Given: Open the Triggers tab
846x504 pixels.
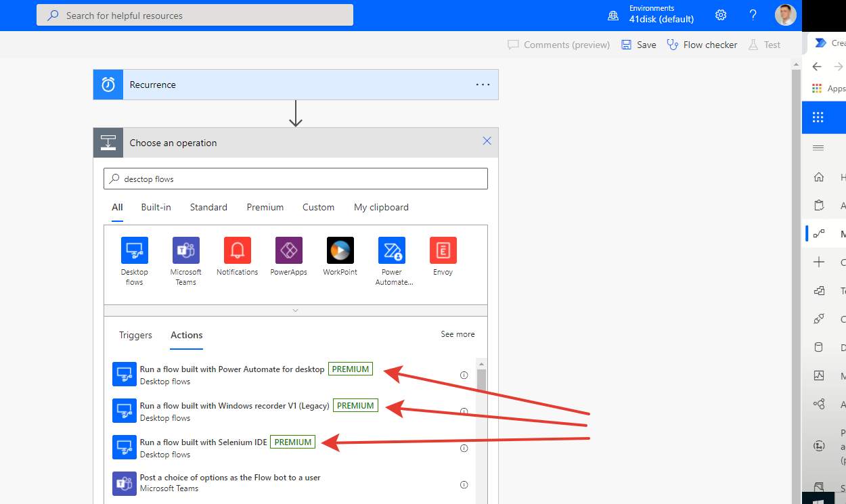Looking at the screenshot, I should tap(135, 335).
